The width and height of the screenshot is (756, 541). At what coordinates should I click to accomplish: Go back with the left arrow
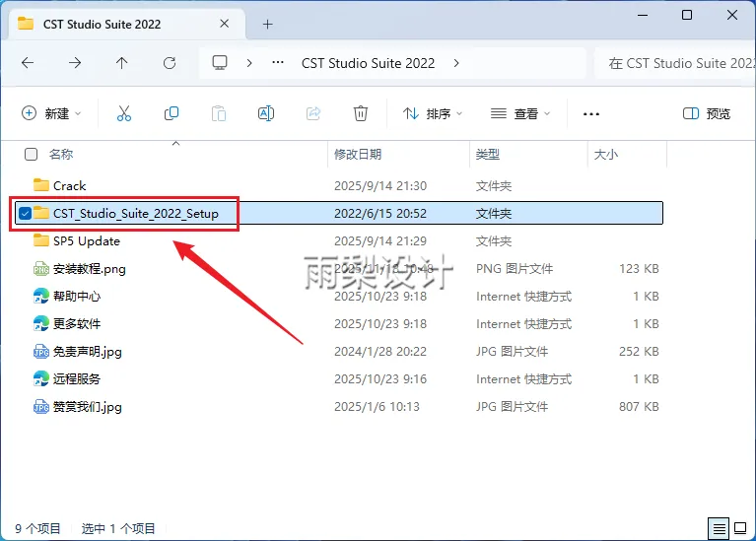point(28,63)
